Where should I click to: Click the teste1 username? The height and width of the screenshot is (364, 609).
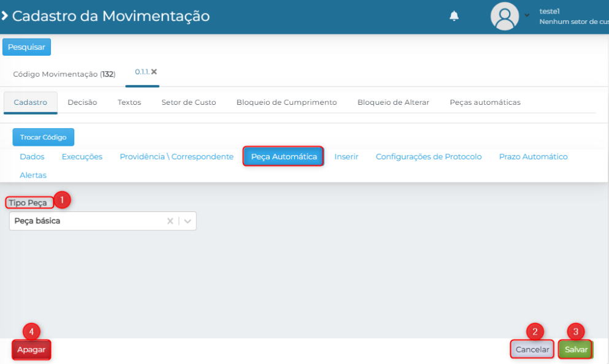click(549, 11)
